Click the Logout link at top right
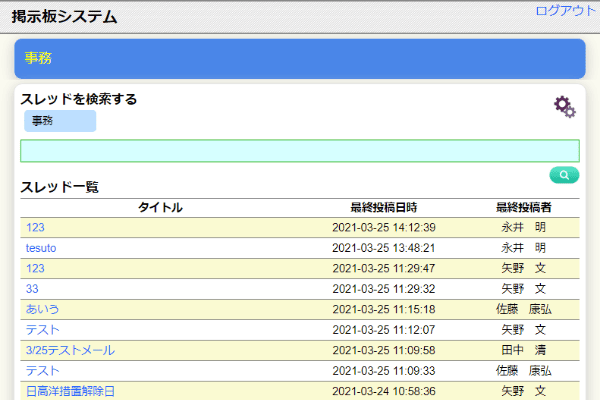This screenshot has width=600, height=400. click(x=565, y=10)
